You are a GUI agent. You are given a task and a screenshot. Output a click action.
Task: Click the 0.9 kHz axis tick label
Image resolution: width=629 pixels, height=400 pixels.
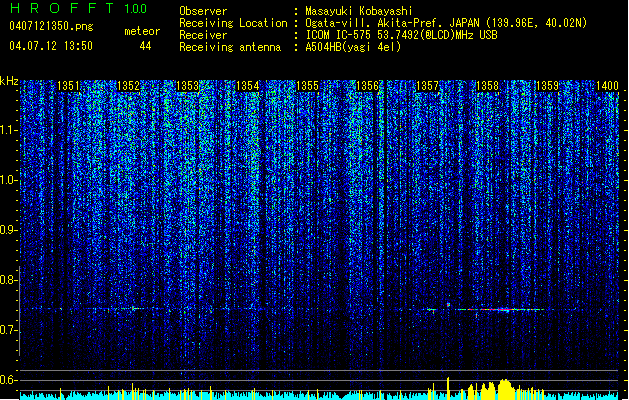[x=8, y=230]
